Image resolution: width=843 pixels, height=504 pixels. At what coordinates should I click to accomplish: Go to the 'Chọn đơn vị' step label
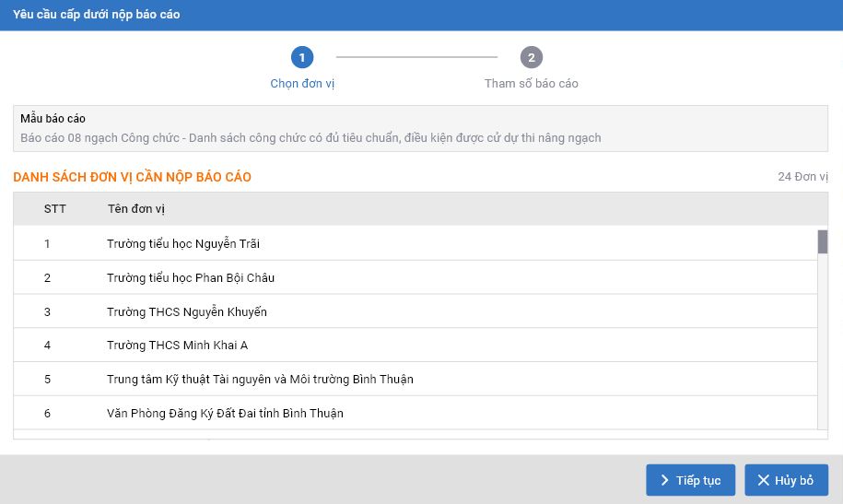tap(302, 84)
